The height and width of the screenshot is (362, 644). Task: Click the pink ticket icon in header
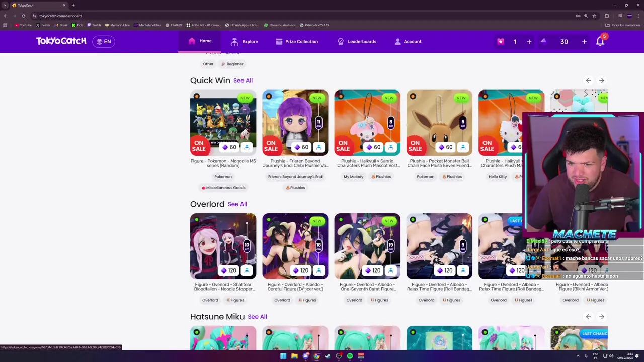[x=501, y=42]
